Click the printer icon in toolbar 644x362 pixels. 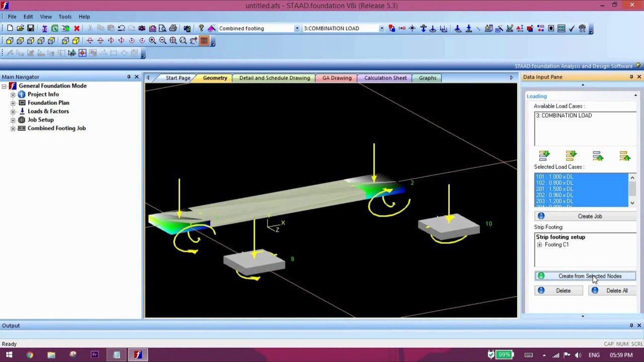173,29
